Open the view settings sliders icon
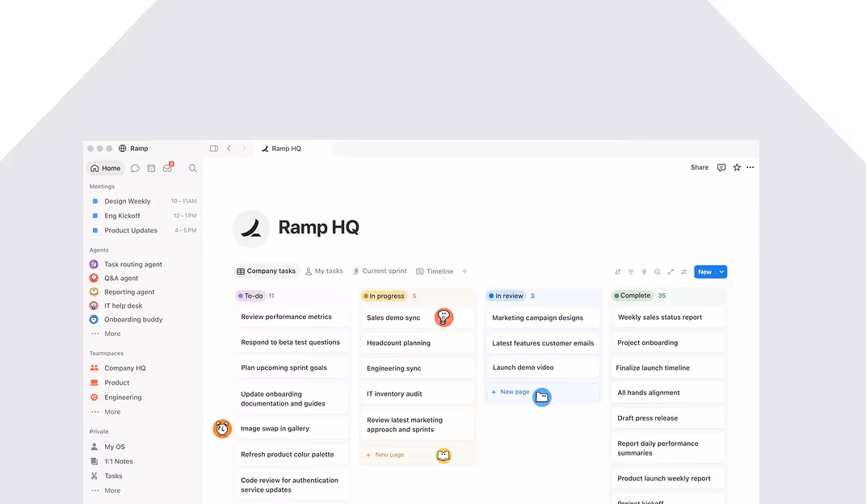The image size is (866, 504). point(683,271)
